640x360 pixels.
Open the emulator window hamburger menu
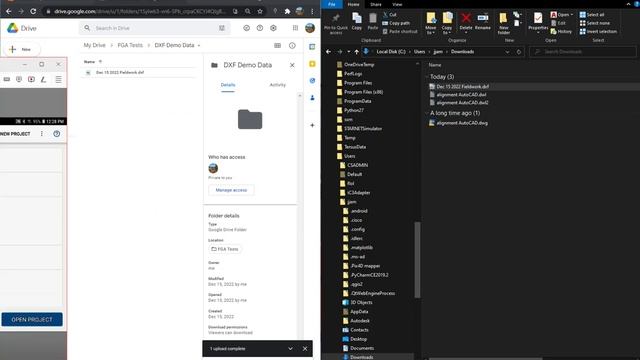(x=58, y=80)
